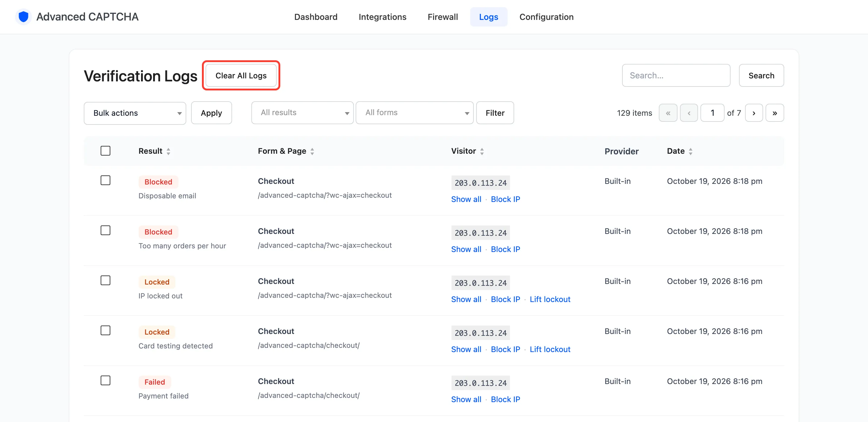868x422 pixels.
Task: Select the Logs tab
Action: pyautogui.click(x=489, y=17)
